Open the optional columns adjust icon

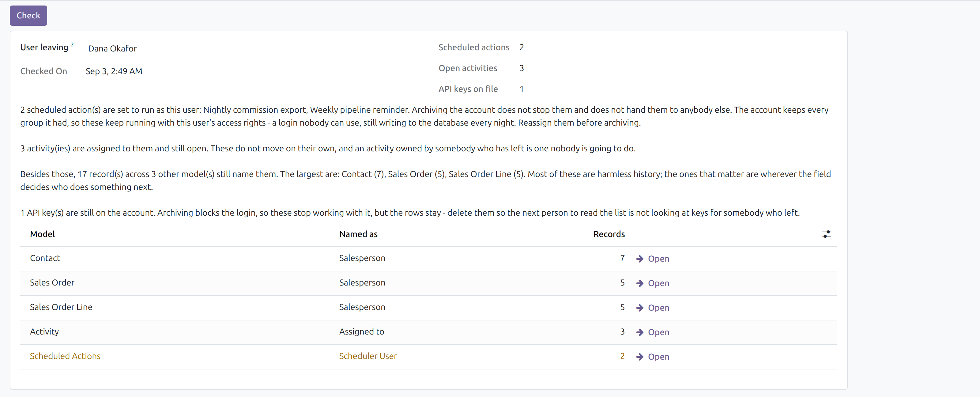click(826, 234)
